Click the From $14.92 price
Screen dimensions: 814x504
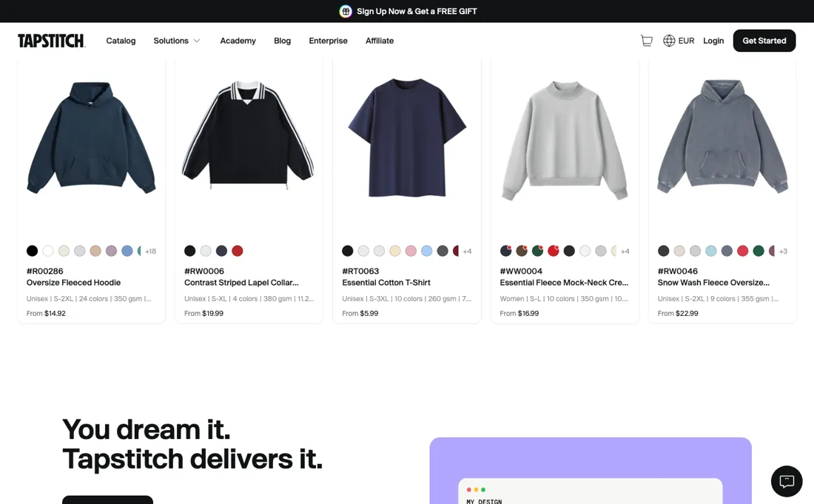click(x=46, y=314)
